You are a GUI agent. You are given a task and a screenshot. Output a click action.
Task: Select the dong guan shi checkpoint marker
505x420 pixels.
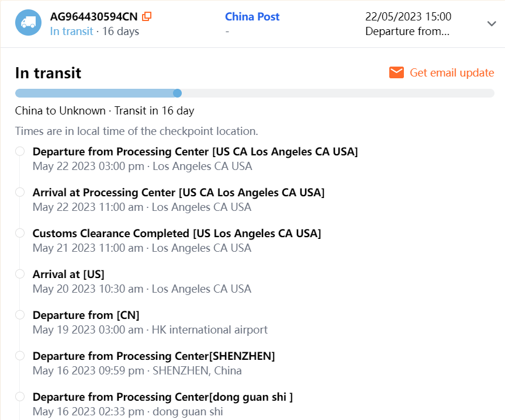(x=20, y=397)
